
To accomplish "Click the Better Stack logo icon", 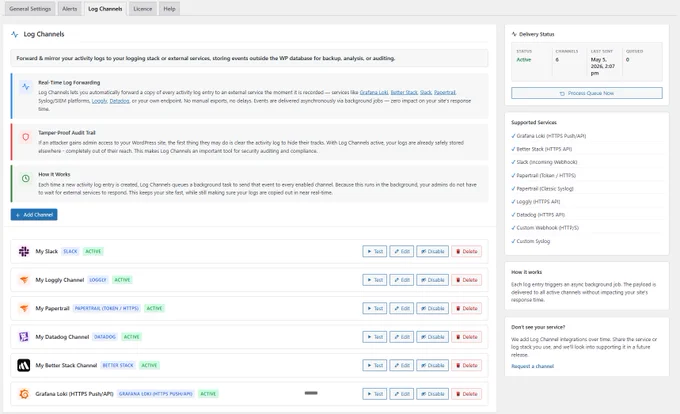I will (24, 365).
